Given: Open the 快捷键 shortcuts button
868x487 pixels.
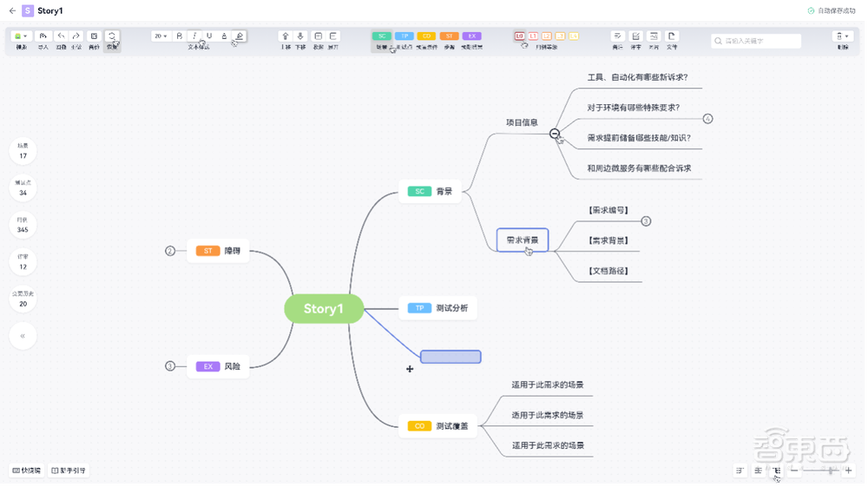Looking at the screenshot, I should pyautogui.click(x=26, y=471).
